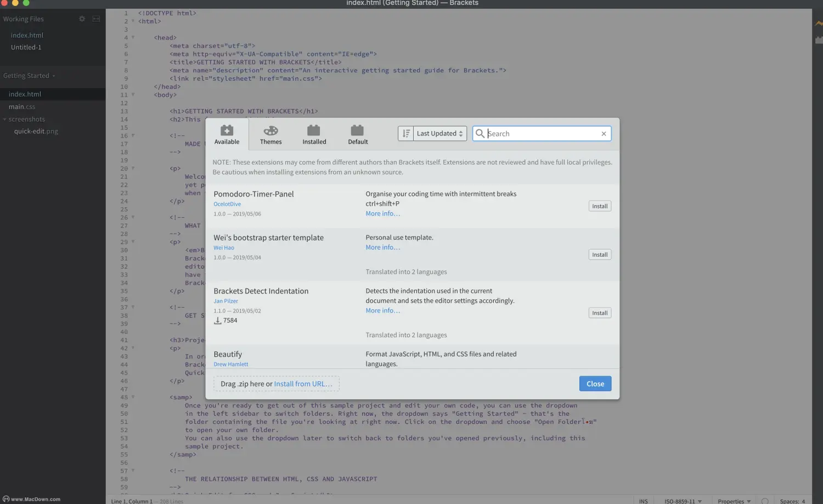Click the macOS yellow minimize window button
Image resolution: width=823 pixels, height=504 pixels.
click(15, 3)
